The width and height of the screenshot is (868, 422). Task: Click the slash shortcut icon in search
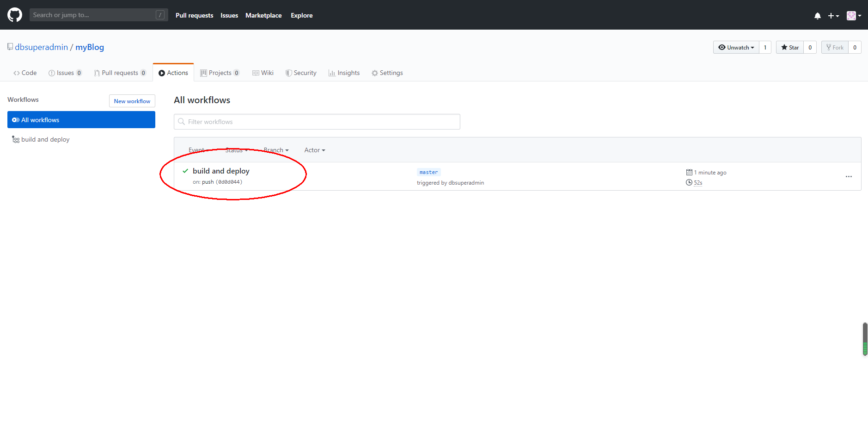point(160,15)
